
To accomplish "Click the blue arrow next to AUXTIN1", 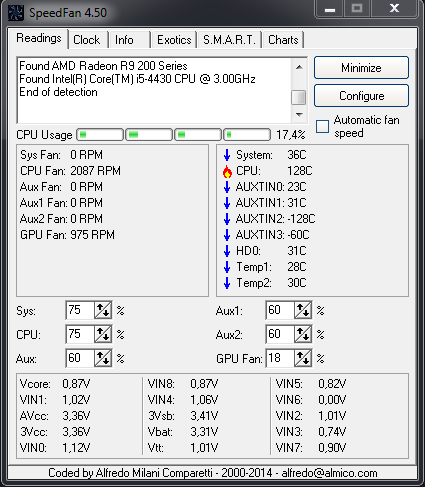I will (227, 203).
